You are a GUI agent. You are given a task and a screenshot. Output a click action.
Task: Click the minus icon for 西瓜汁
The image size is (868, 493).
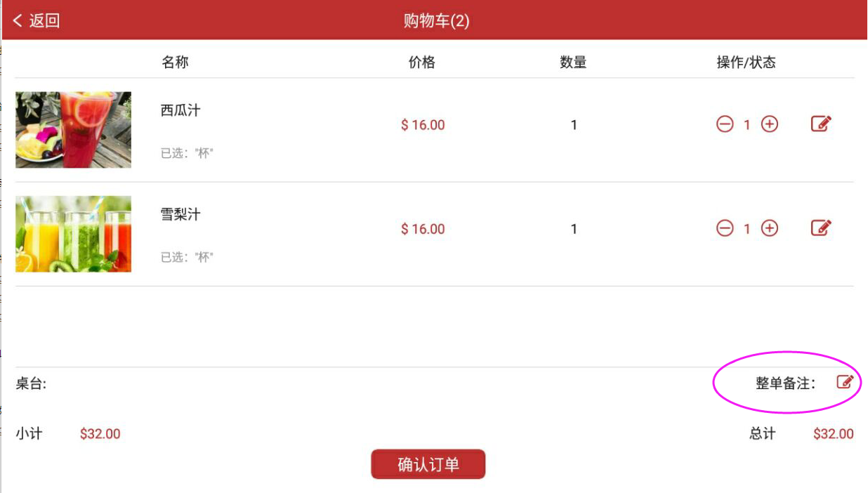[x=725, y=124]
